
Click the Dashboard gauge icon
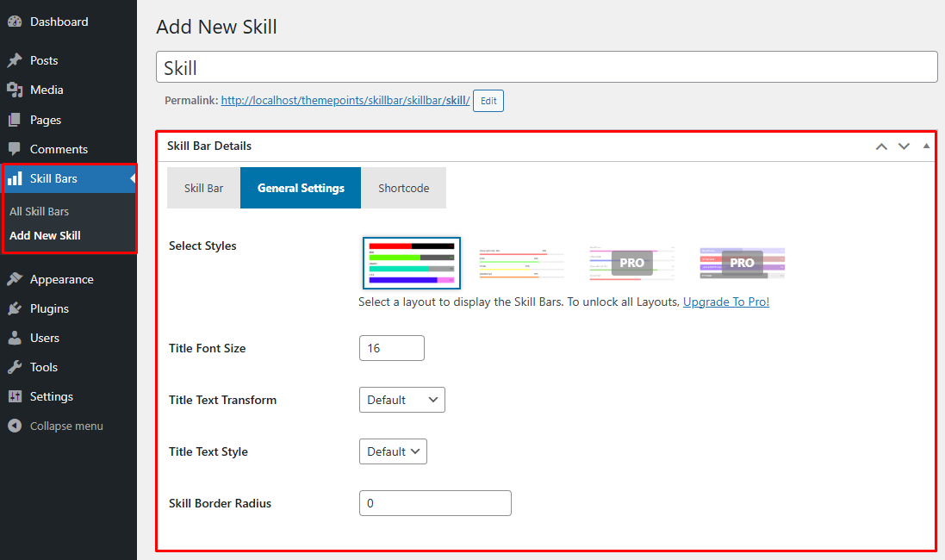[15, 22]
